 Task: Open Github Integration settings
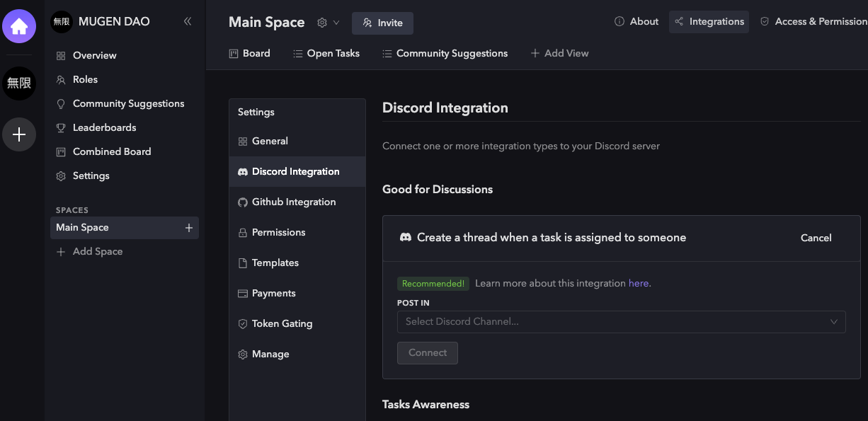point(293,202)
